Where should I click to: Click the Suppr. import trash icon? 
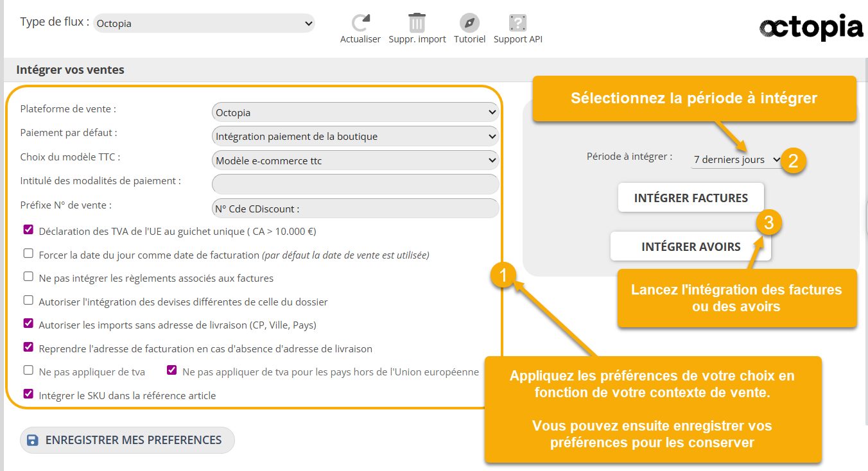[417, 22]
